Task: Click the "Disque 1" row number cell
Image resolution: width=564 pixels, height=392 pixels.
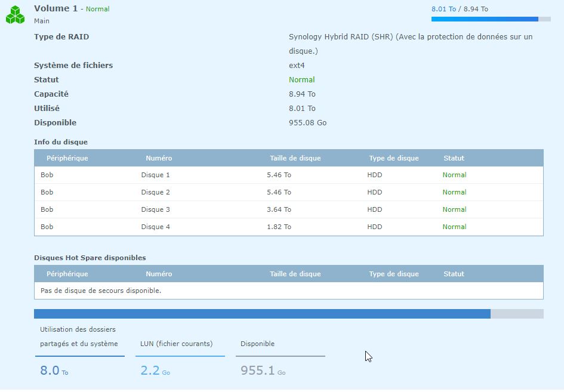Action: (155, 175)
